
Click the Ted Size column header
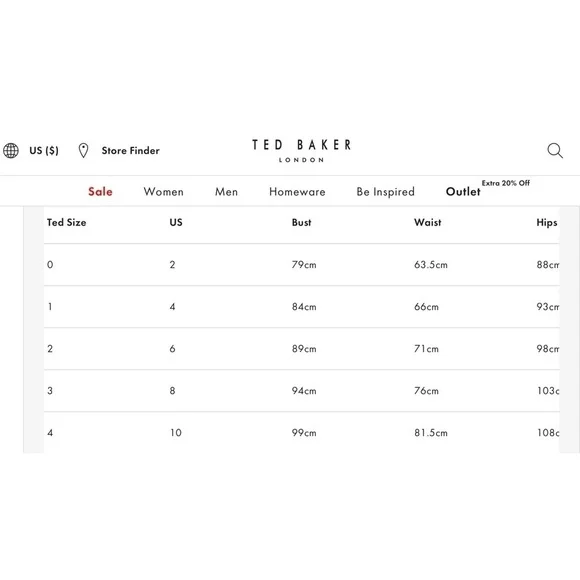click(67, 222)
